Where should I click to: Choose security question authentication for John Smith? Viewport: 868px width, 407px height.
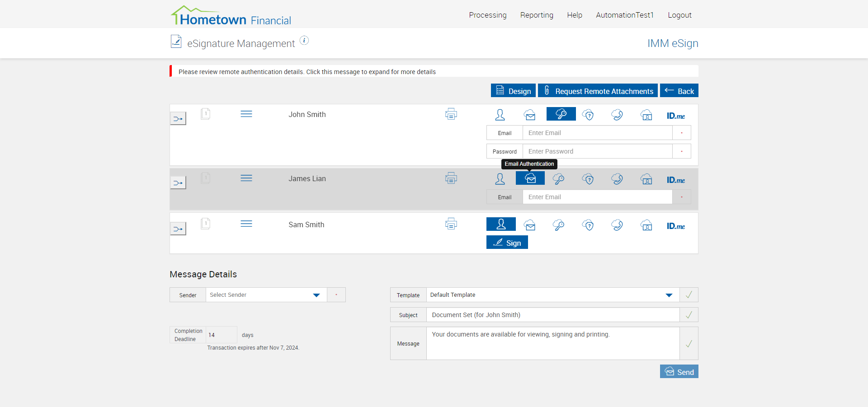coord(588,115)
